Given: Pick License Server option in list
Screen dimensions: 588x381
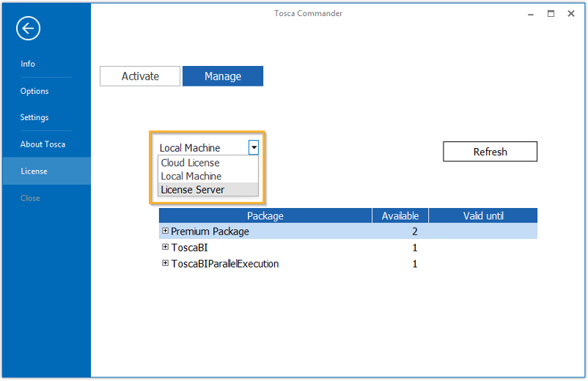Looking at the screenshot, I should pyautogui.click(x=193, y=190).
